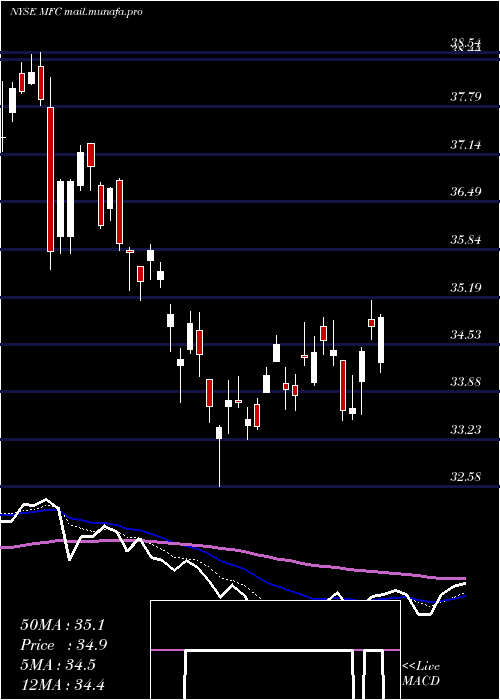Select the 33.23 price axis label
500x700 pixels.
tap(466, 430)
